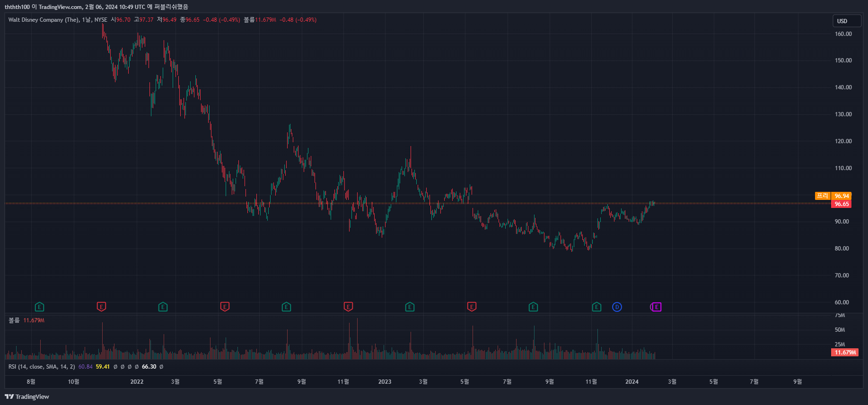Screen dimensions: 868x405
Task: Select the RSI (14, close, SMA, 14, 2) legend
Action: pyautogui.click(x=42, y=367)
